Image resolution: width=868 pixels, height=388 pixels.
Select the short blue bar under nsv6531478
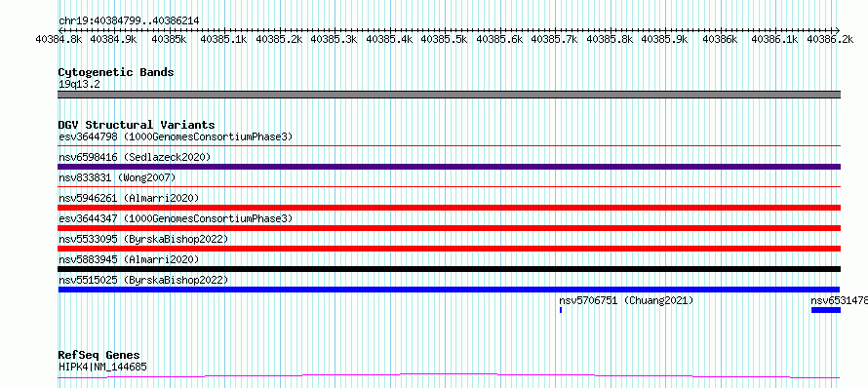(826, 310)
